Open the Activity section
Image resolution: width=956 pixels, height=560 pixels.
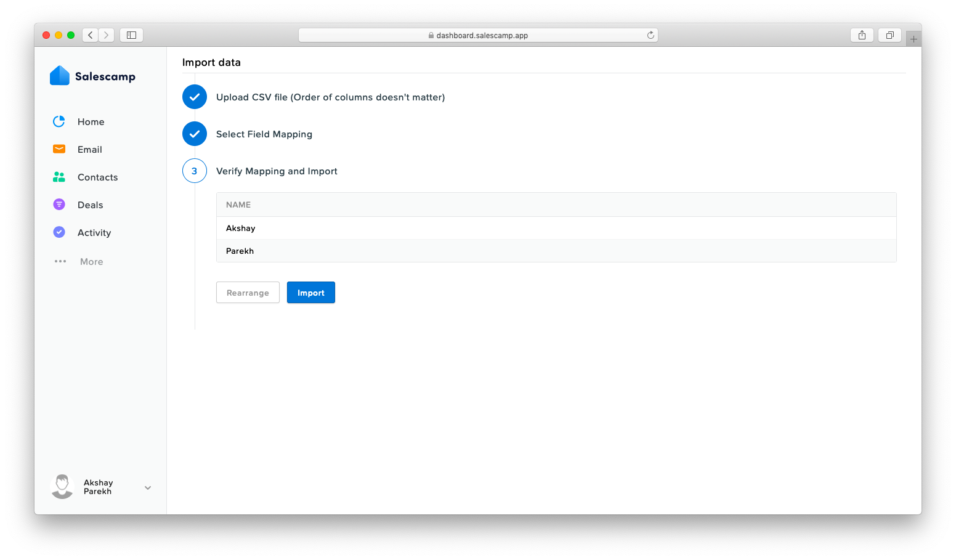tap(94, 233)
